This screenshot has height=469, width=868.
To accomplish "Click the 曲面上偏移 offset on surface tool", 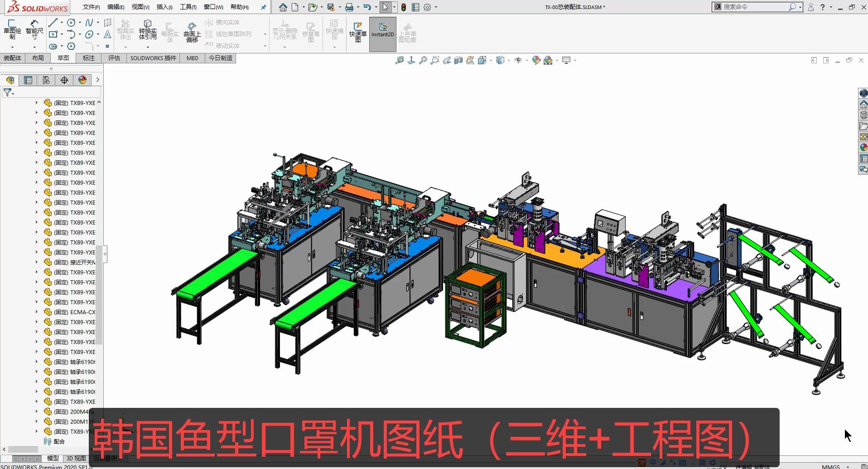I will pos(192,32).
